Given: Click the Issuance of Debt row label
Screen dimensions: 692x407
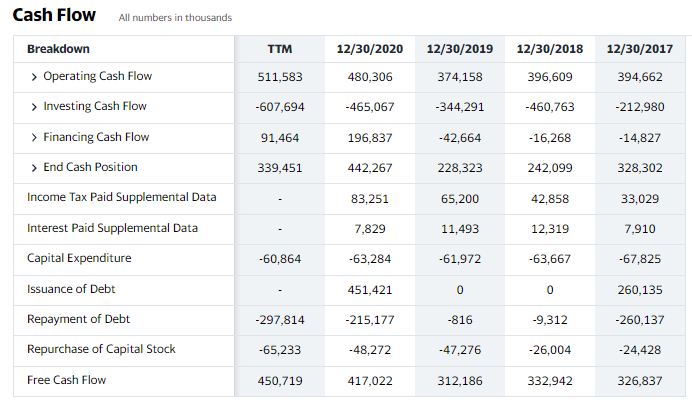Looking at the screenshot, I should point(70,289).
